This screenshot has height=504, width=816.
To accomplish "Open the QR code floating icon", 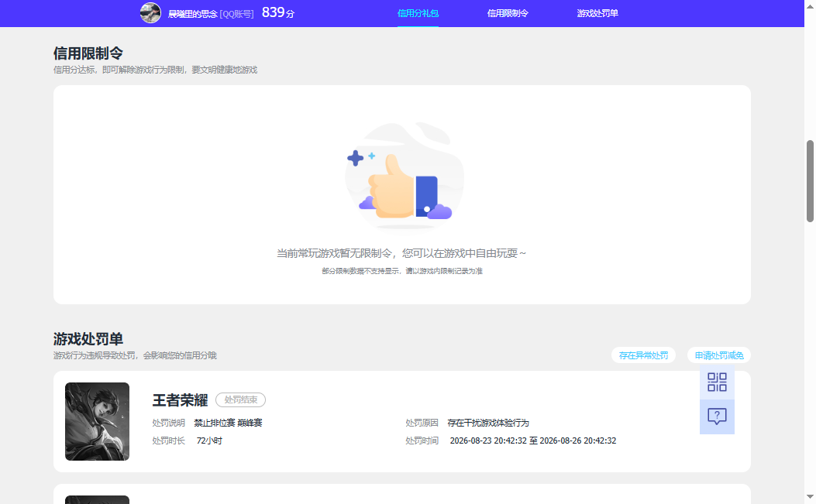I will coord(717,382).
